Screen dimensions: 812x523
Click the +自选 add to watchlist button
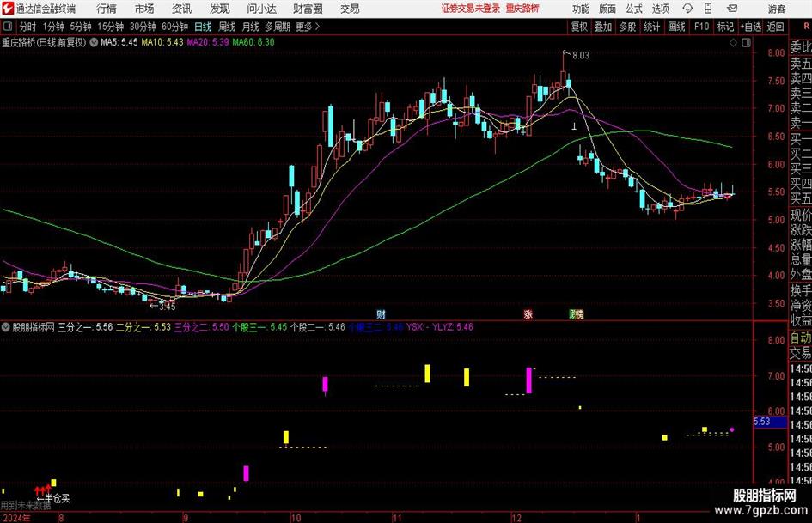(x=750, y=27)
